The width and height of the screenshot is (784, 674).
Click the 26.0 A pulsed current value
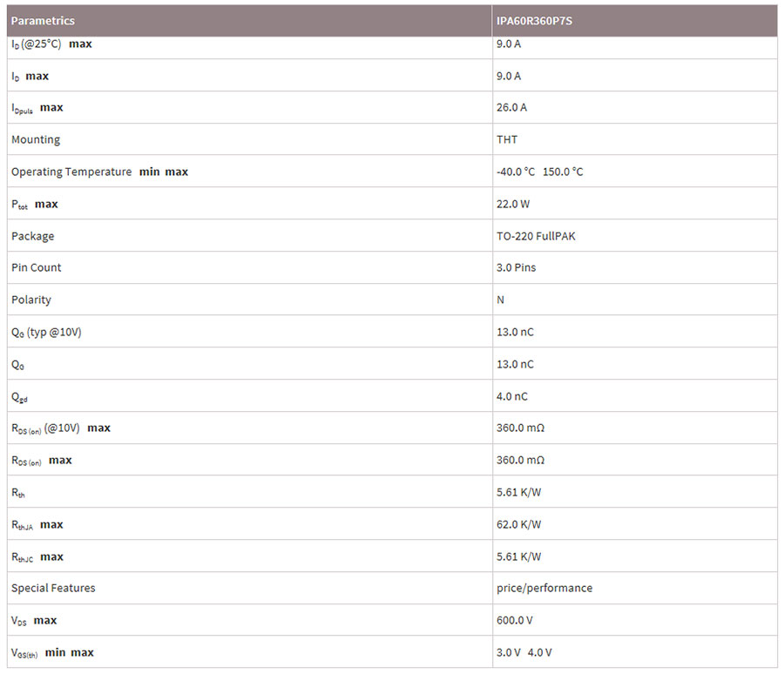click(x=511, y=108)
